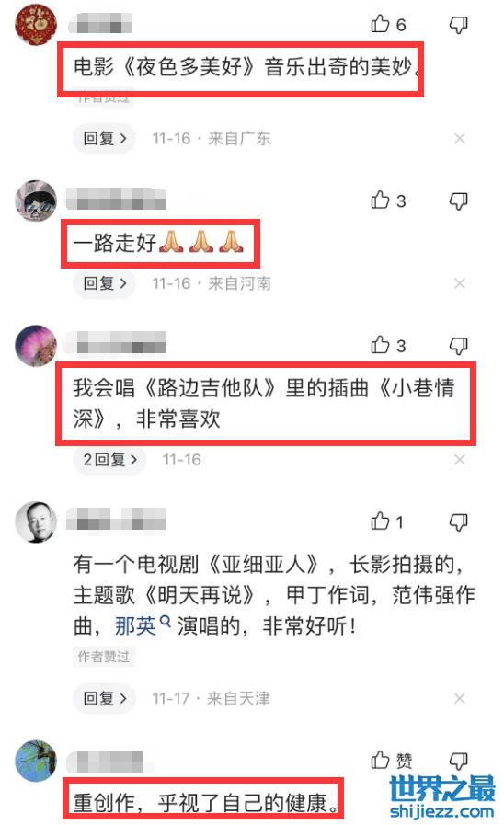
Task: Reply to the 来自河南 comment
Action: [x=105, y=283]
